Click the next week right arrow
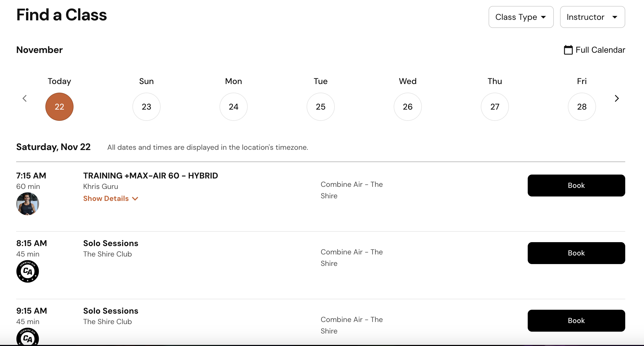Viewport: 644px width, 346px height. click(x=617, y=98)
